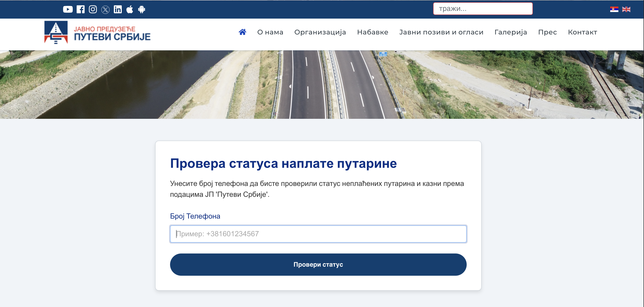Switch language with Serbian flag
This screenshot has width=644, height=307.
(614, 9)
